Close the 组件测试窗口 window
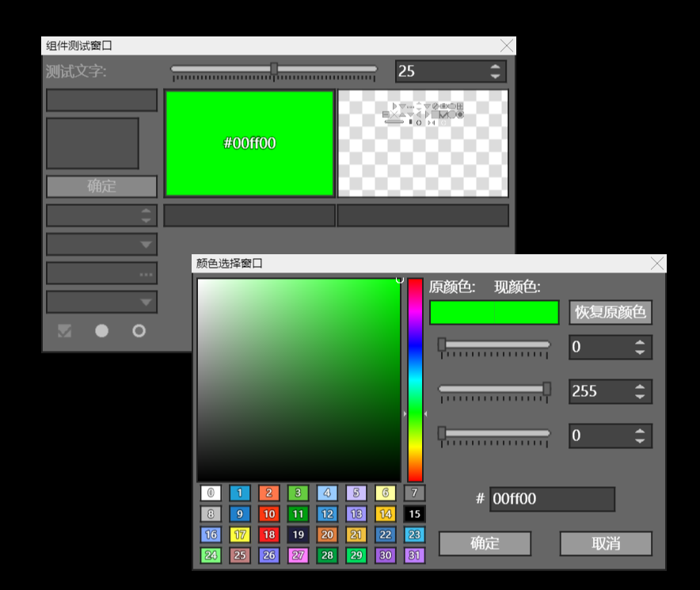700x590 pixels. point(507,46)
